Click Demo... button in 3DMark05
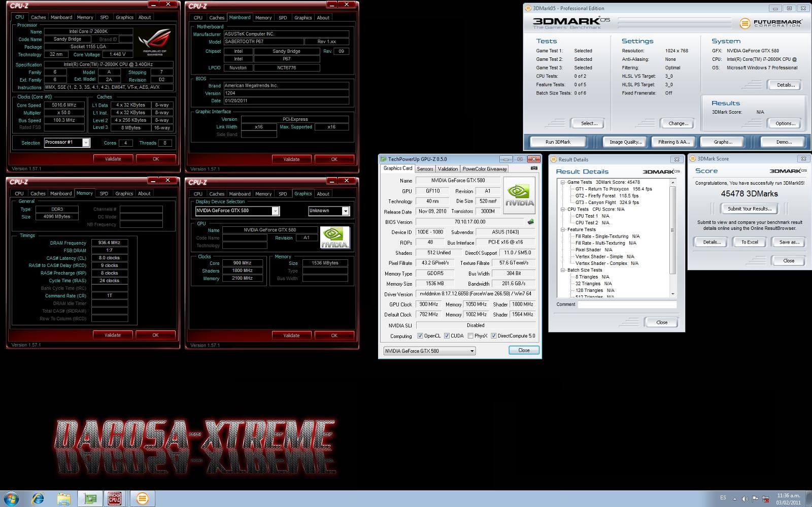812x507 pixels. coord(784,142)
